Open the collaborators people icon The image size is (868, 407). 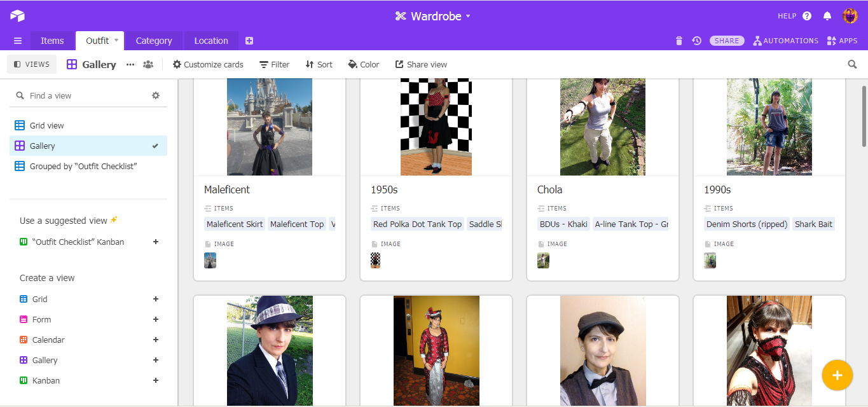[148, 64]
